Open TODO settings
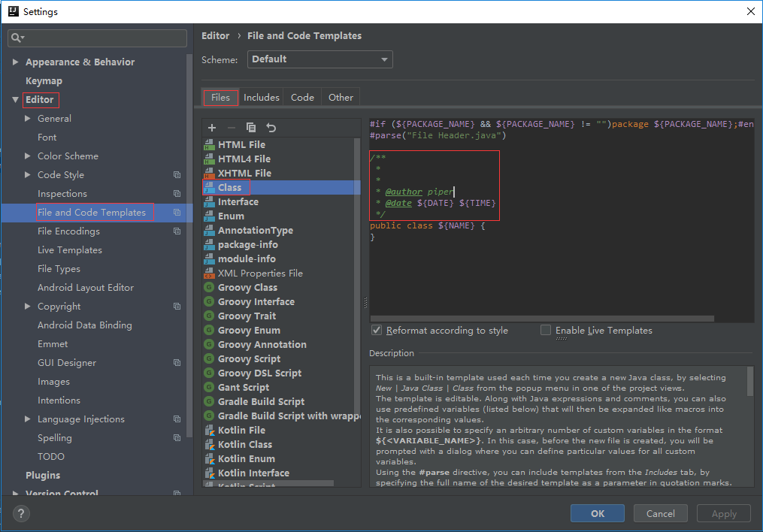This screenshot has height=532, width=763. [x=51, y=457]
